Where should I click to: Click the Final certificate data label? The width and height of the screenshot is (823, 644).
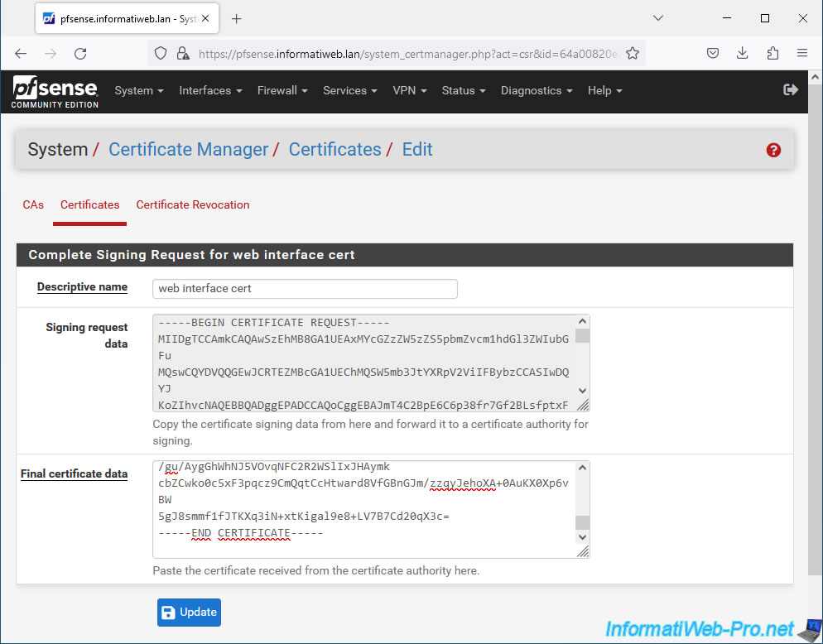(x=74, y=473)
